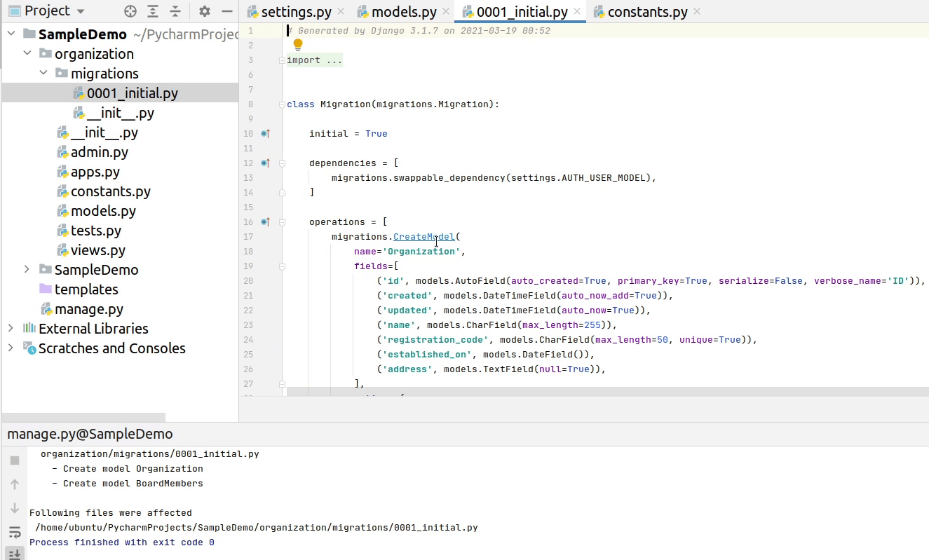Click the locate file target icon

130,11
